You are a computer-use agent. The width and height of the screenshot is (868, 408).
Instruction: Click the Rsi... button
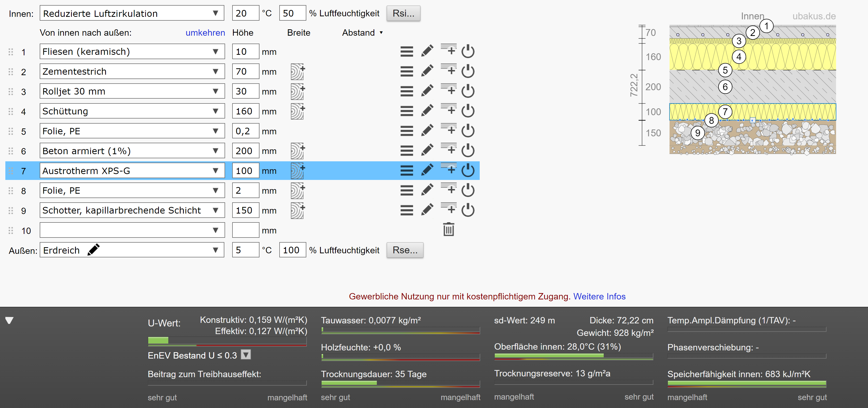pos(403,14)
